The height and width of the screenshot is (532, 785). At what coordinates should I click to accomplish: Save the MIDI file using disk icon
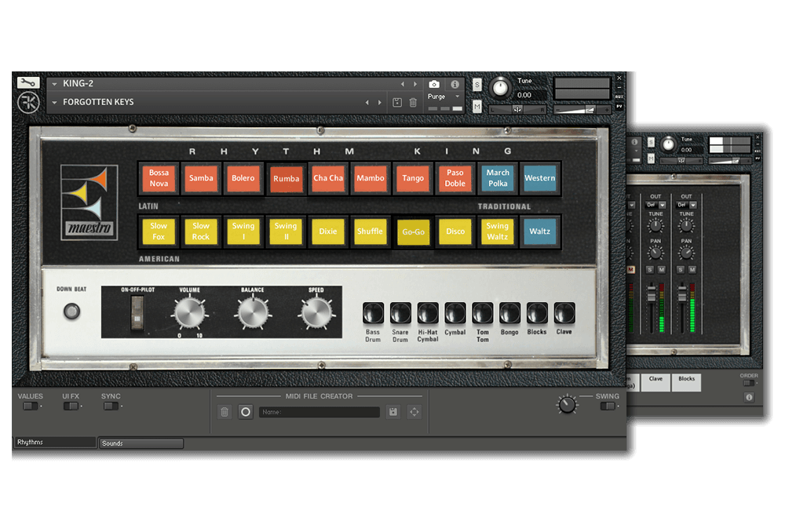coord(392,412)
